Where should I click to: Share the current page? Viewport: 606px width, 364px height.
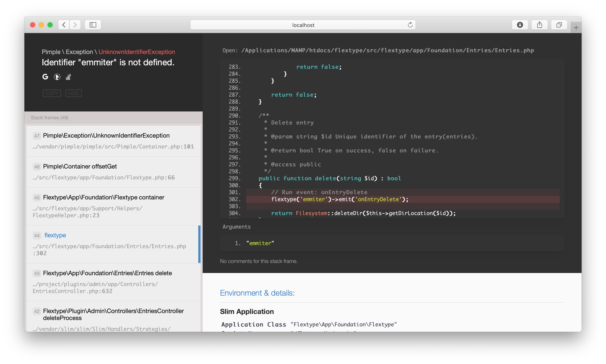(x=540, y=25)
